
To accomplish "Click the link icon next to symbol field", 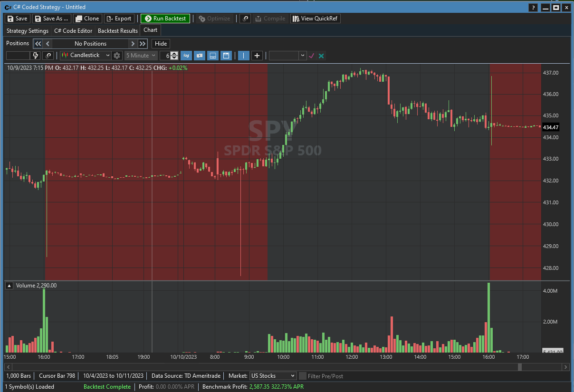I will click(x=48, y=56).
